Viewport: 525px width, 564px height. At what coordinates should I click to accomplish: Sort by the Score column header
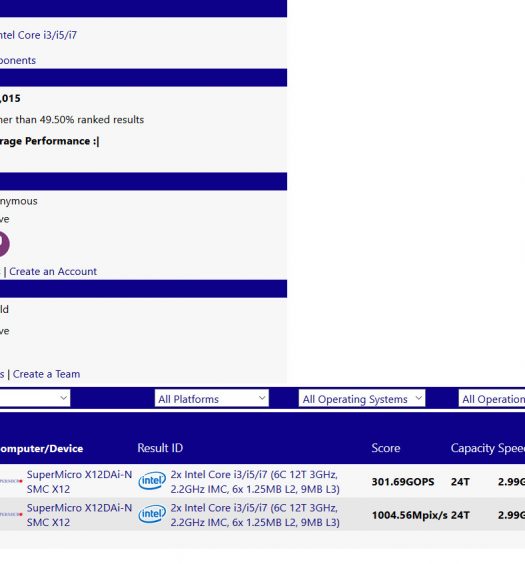click(x=385, y=448)
